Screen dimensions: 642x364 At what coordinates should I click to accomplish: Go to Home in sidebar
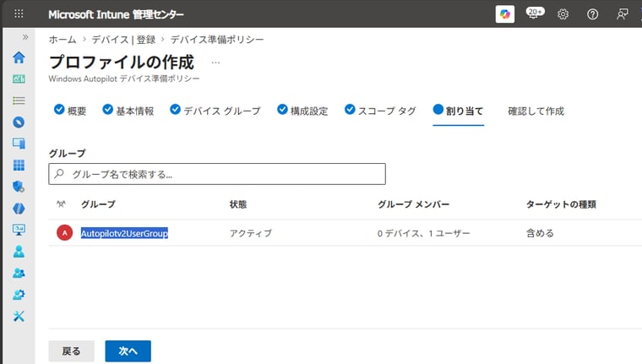coord(19,57)
